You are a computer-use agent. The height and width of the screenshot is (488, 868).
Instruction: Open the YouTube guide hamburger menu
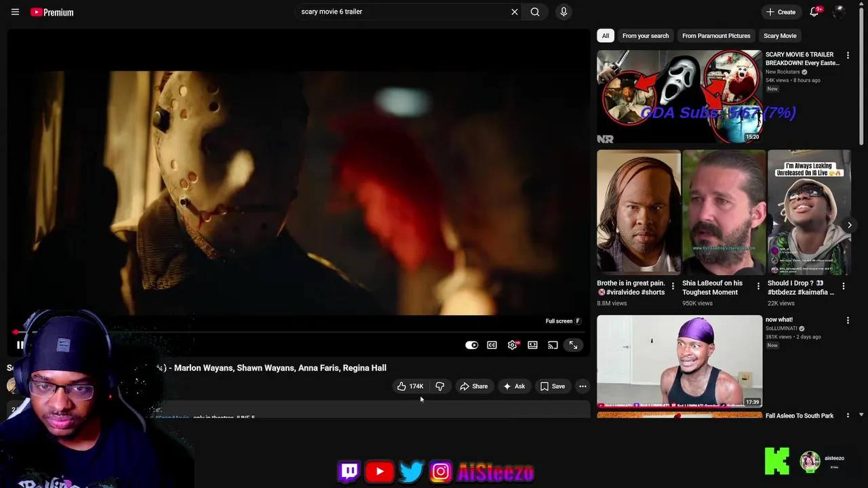[x=15, y=12]
